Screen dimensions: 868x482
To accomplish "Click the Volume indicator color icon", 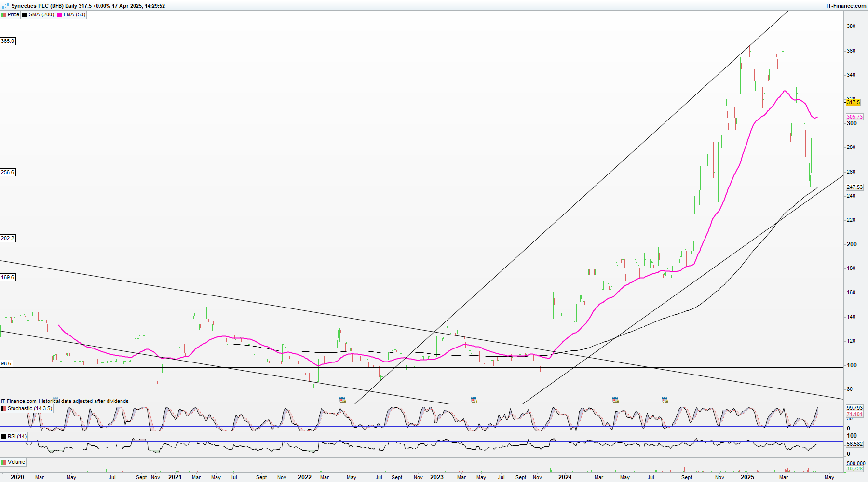I will pyautogui.click(x=4, y=462).
